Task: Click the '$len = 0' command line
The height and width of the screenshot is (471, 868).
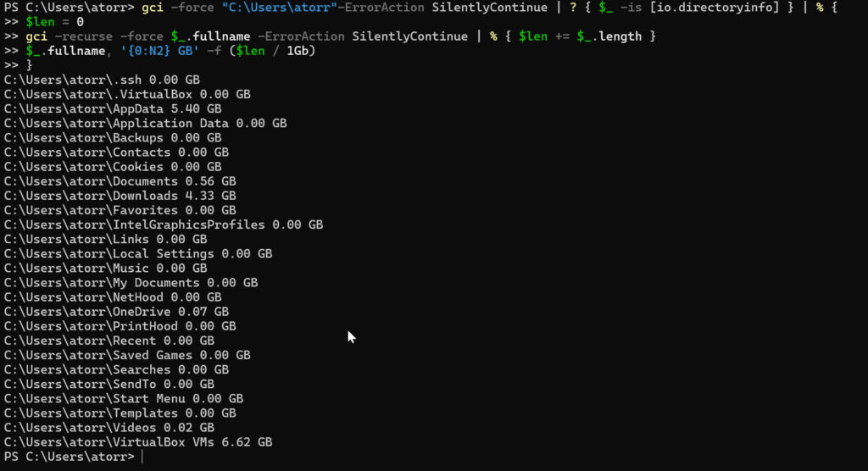Action: [54, 21]
